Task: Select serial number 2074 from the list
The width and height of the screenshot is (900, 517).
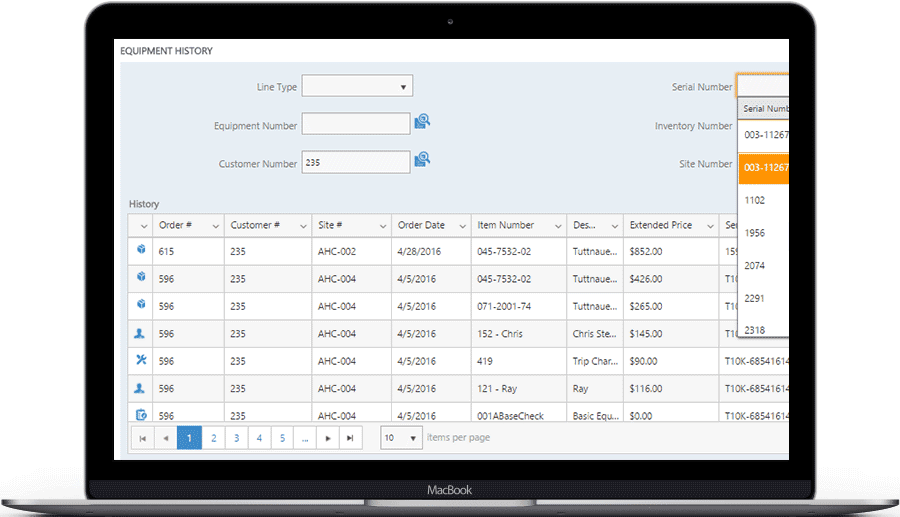Action: pos(763,266)
